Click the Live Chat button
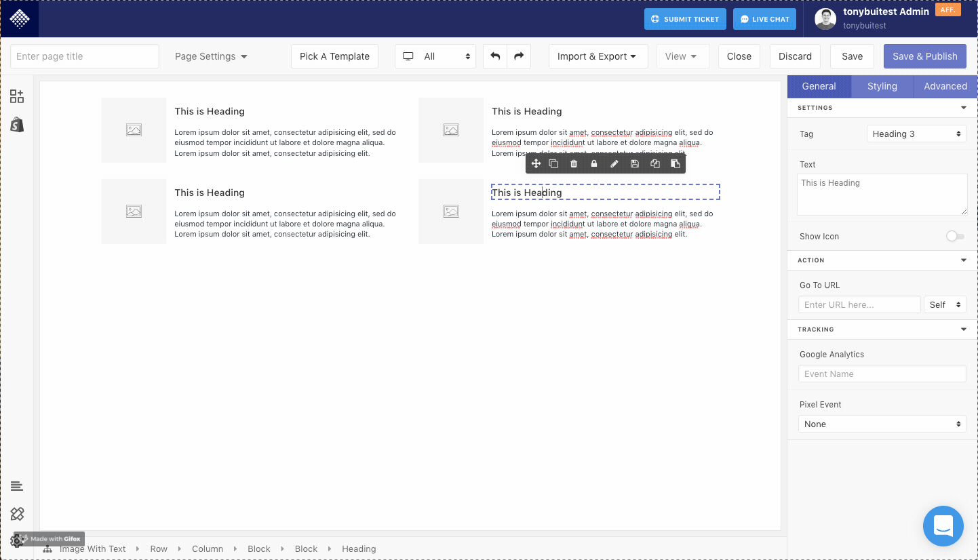Screen dimensions: 978x560 pyautogui.click(x=764, y=19)
